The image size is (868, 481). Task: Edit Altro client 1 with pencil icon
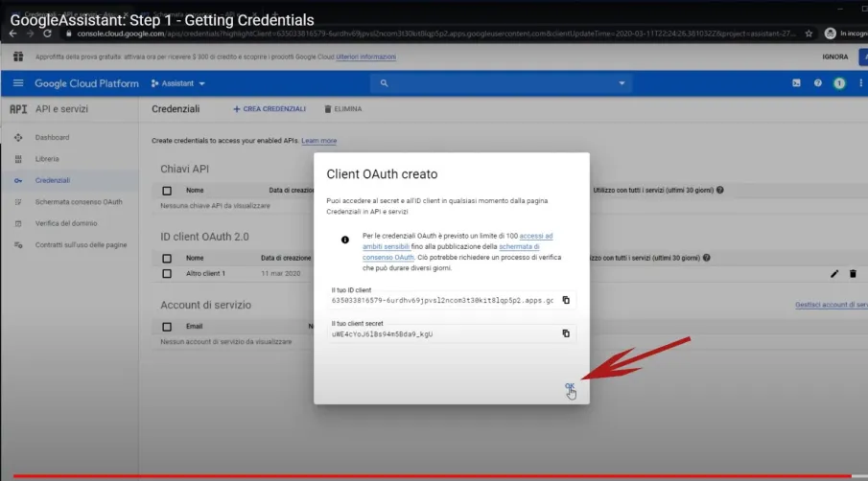point(833,274)
